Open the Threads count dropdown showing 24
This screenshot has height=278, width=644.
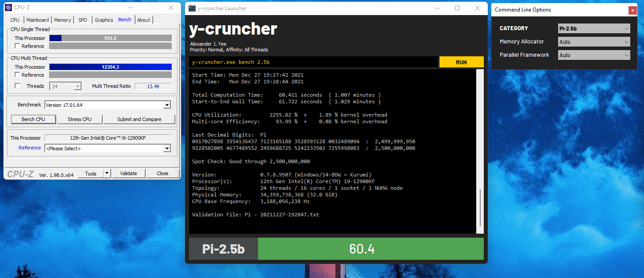66,86
